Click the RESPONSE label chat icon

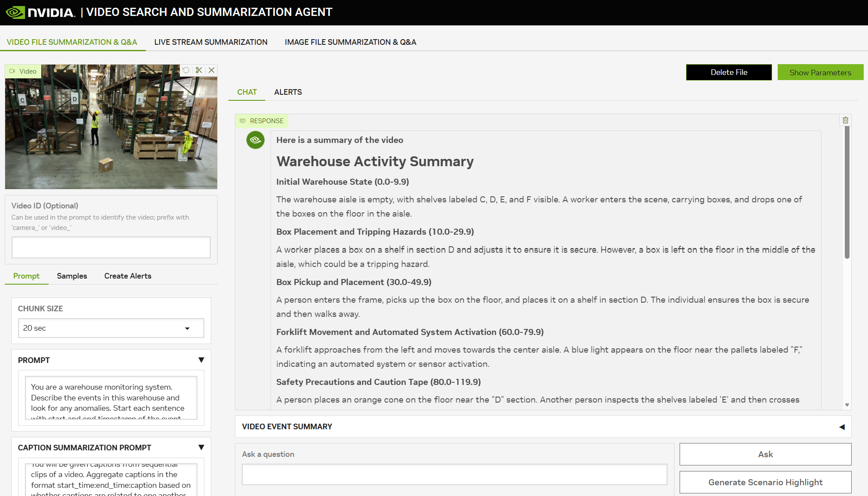click(x=243, y=121)
